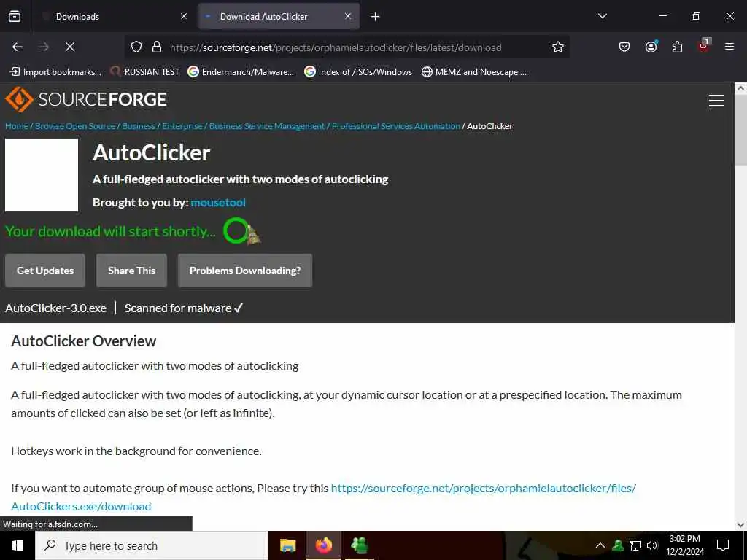Open Business breadcrumb link
This screenshot has width=747, height=560.
coord(139,126)
